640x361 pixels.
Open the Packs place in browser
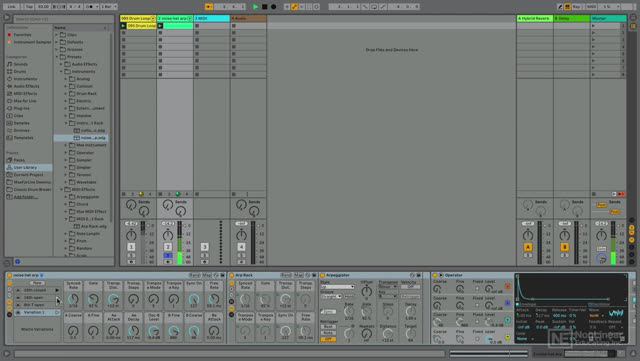(x=19, y=160)
